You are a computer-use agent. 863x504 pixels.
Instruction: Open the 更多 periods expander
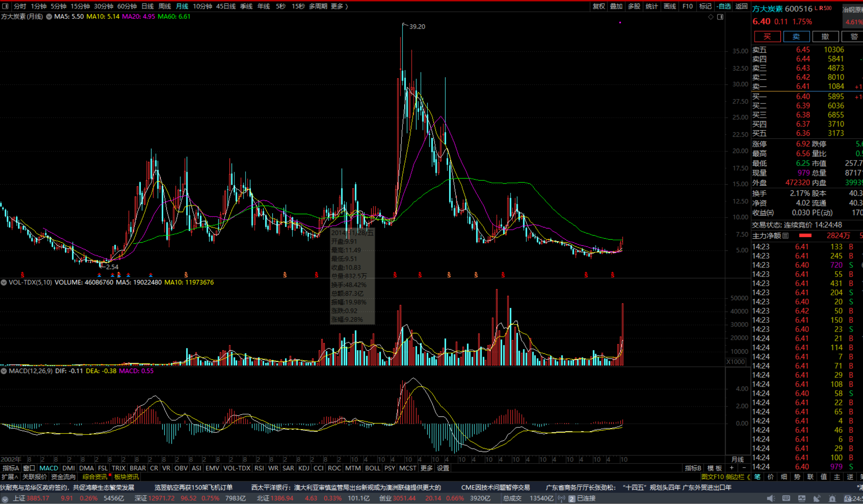(x=339, y=6)
